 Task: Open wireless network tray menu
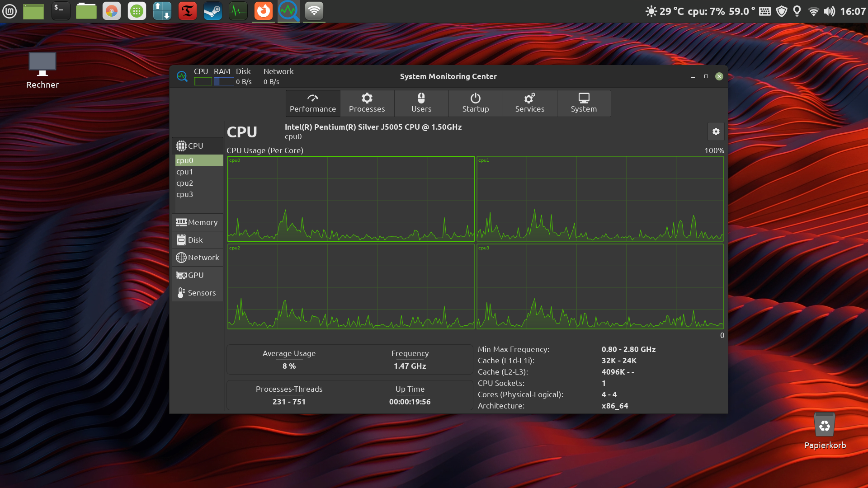tap(813, 11)
